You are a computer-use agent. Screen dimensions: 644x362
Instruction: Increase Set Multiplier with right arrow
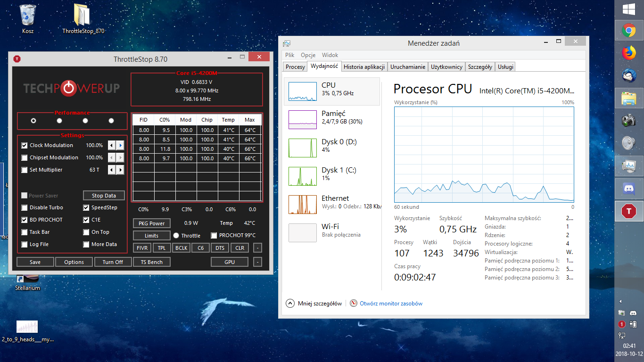tap(120, 170)
